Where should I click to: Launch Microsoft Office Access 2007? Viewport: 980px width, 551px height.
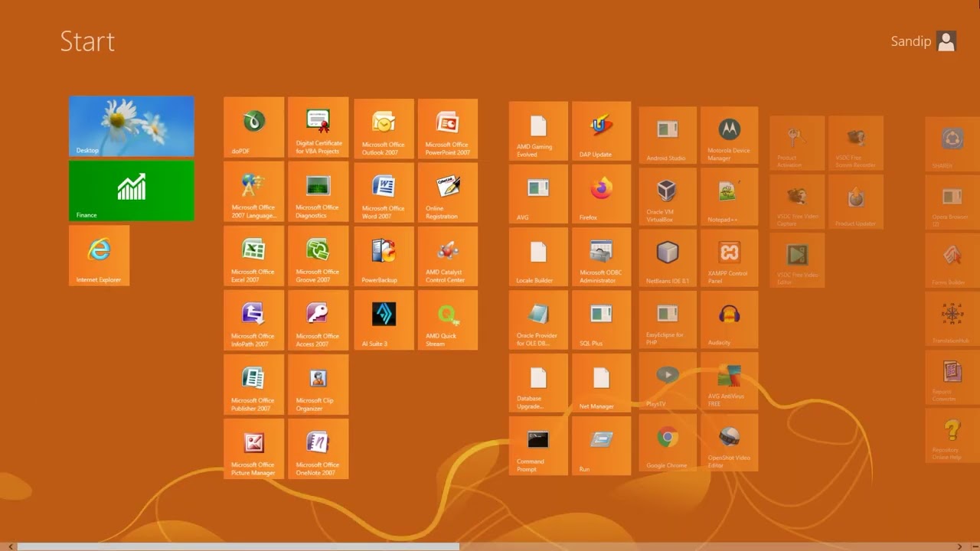coord(318,321)
